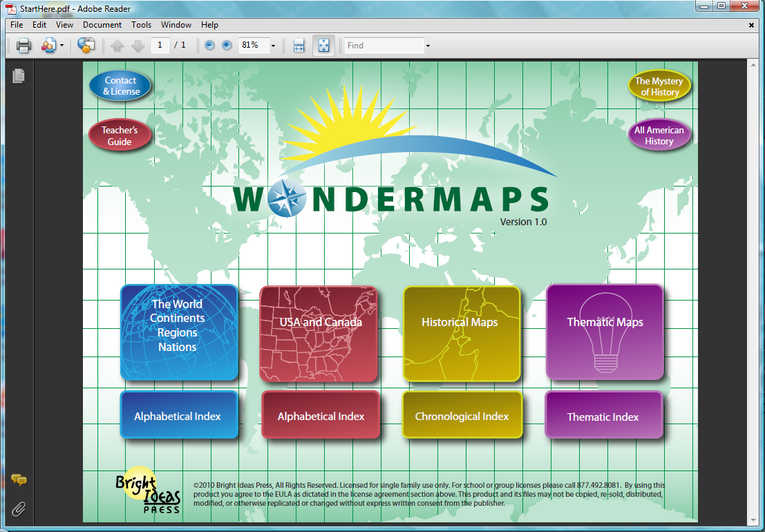Open the Historical Maps tile
Image resolution: width=765 pixels, height=532 pixels.
tap(462, 334)
